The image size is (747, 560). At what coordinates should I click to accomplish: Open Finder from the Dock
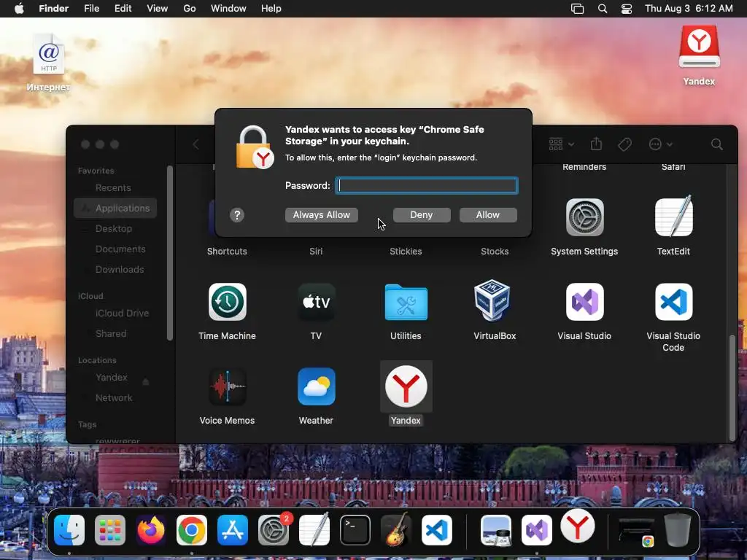tap(69, 530)
